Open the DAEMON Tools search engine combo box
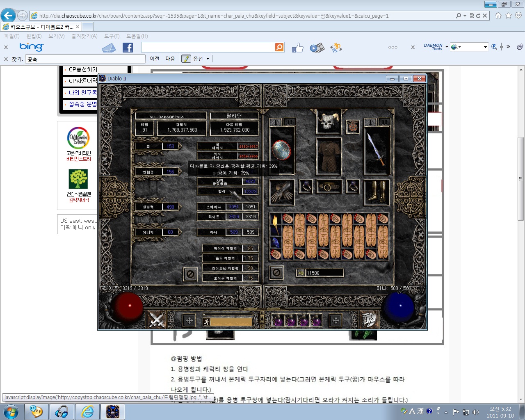This screenshot has width=525, height=420. point(469,47)
